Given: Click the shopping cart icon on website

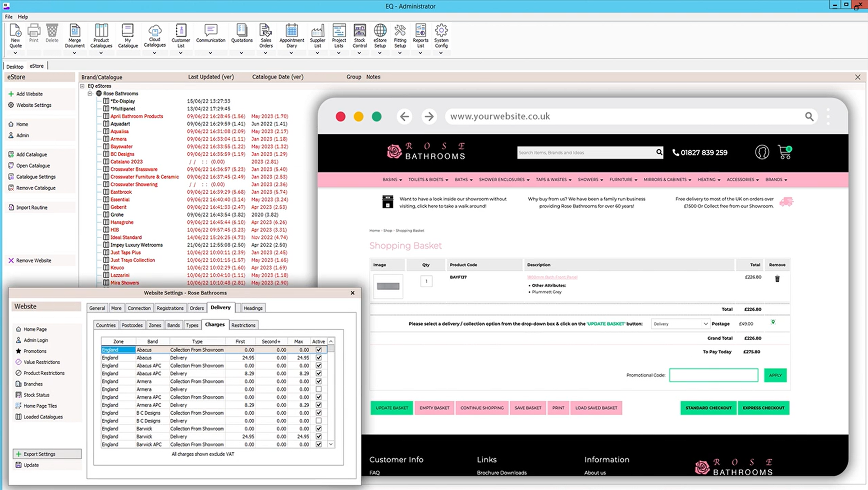Looking at the screenshot, I should 785,152.
